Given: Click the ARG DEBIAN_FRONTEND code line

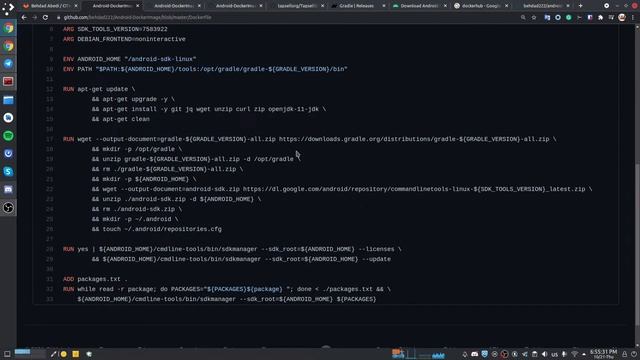Looking at the screenshot, I should pyautogui.click(x=124, y=39).
